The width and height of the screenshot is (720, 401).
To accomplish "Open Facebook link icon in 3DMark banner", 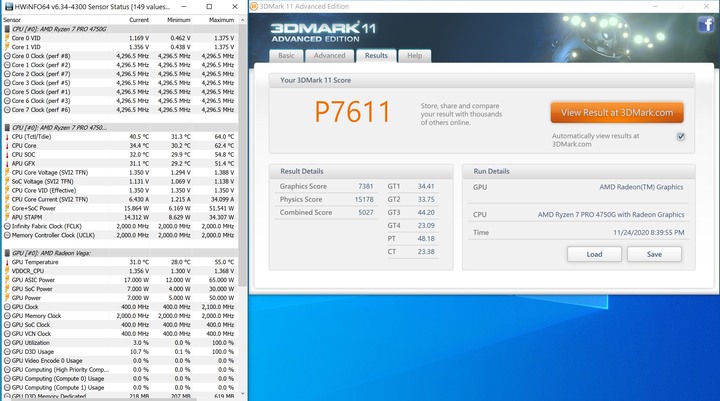I will coord(706,24).
